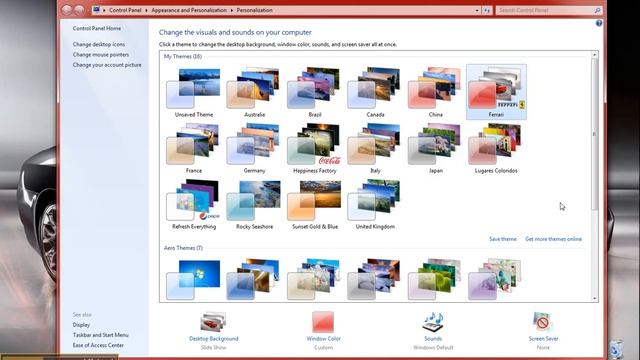Select the Windows 7 Aero theme
The height and width of the screenshot is (360, 640).
coord(193,279)
